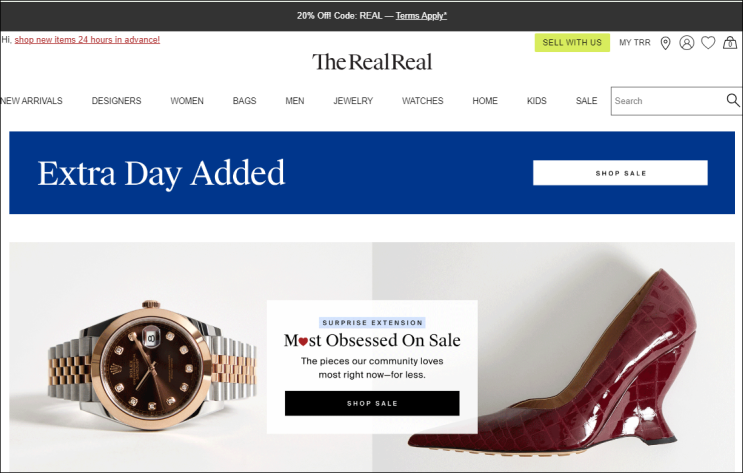Click white Shop Sale button in blue banner
This screenshot has height=473, width=743.
click(620, 173)
